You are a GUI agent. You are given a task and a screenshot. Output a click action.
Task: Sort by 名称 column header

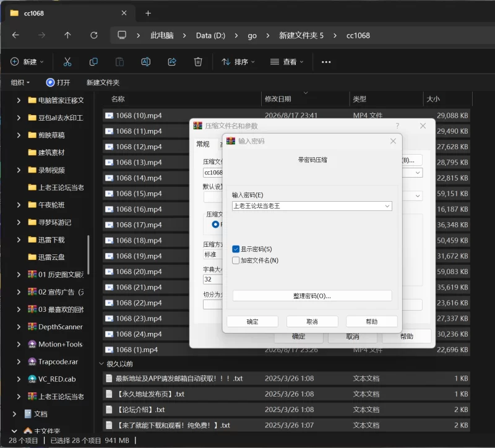pyautogui.click(x=182, y=99)
